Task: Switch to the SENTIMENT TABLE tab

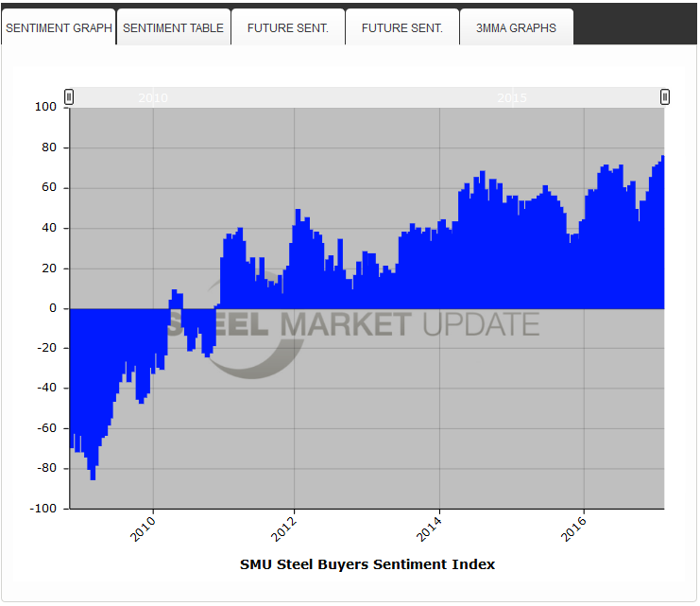Action: 174,27
